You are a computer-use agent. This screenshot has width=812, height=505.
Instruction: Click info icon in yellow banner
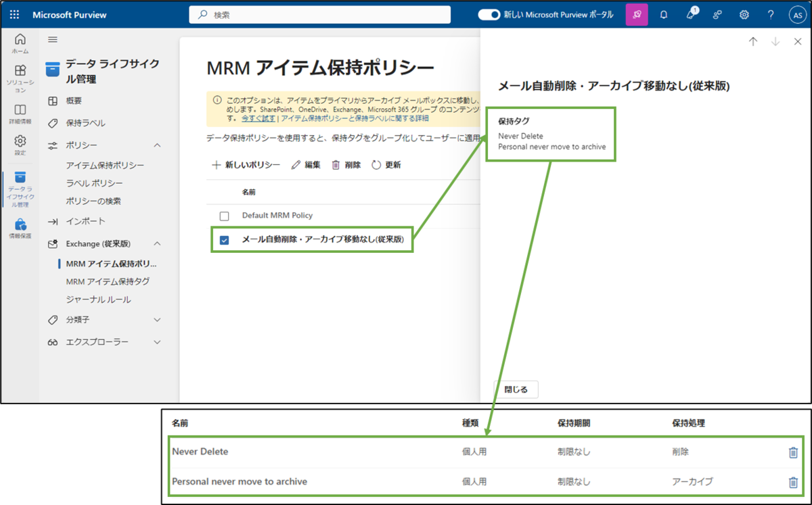click(x=217, y=100)
